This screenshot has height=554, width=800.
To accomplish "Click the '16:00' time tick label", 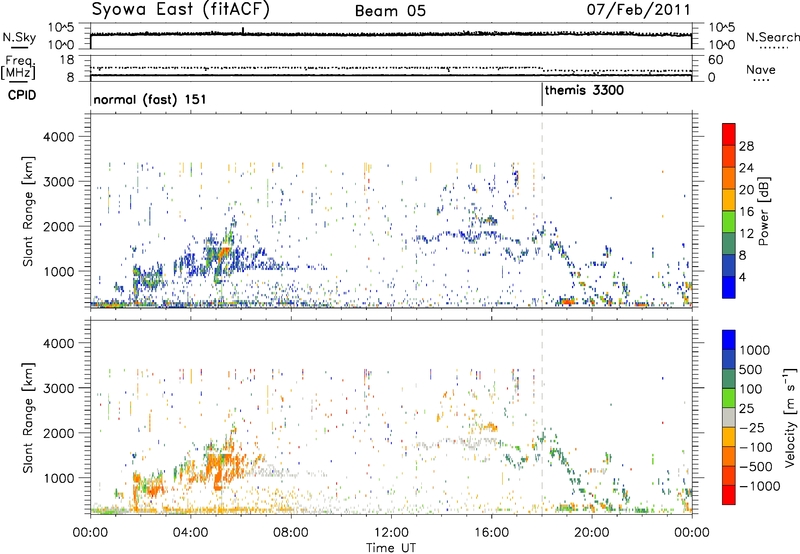I will click(x=491, y=533).
